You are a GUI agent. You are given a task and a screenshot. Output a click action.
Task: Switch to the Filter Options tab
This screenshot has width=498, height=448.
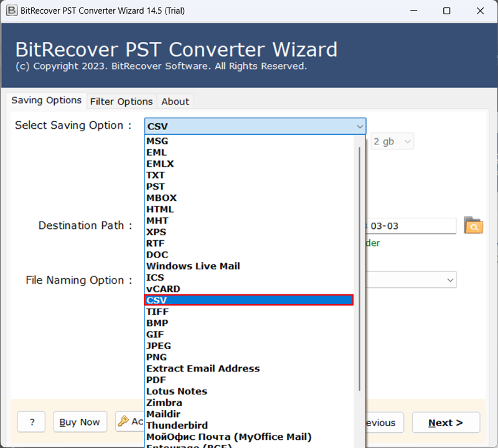pyautogui.click(x=121, y=101)
